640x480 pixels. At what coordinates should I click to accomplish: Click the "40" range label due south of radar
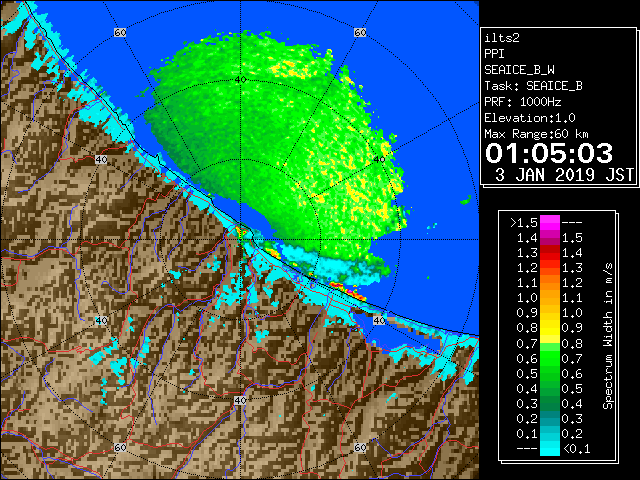[240, 400]
